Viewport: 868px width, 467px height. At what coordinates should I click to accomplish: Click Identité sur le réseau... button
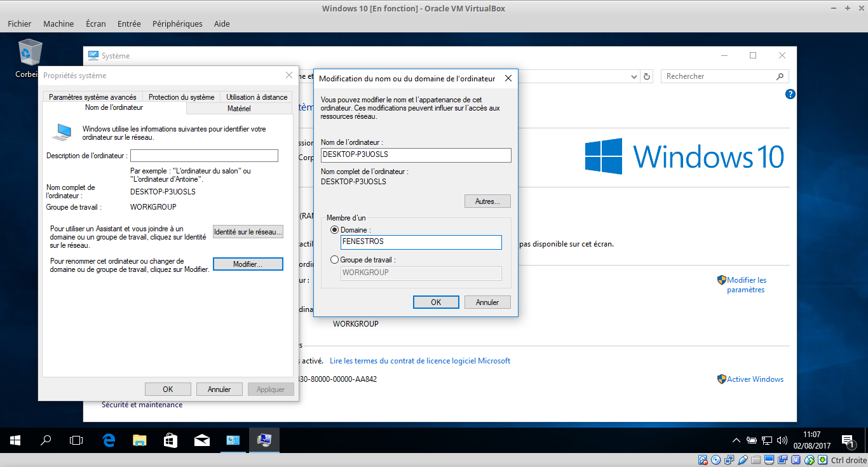[248, 232]
